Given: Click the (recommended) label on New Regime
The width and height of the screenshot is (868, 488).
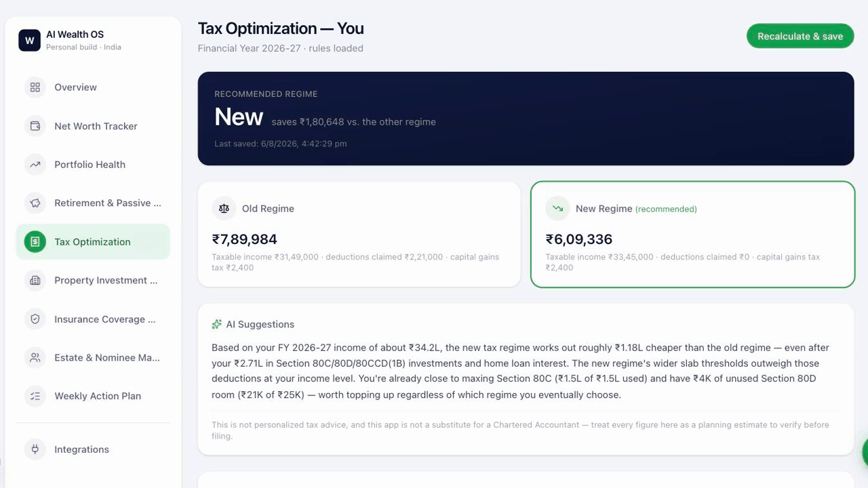Looking at the screenshot, I should (666, 209).
